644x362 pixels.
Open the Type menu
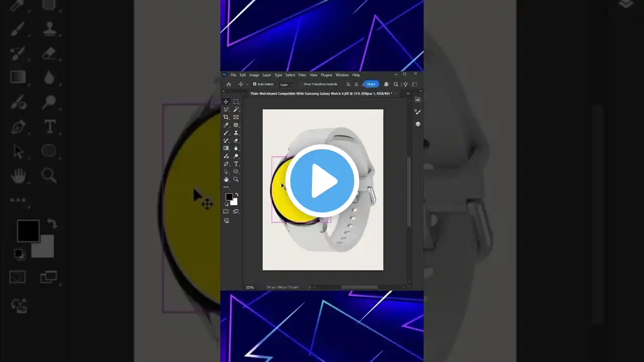coord(278,75)
